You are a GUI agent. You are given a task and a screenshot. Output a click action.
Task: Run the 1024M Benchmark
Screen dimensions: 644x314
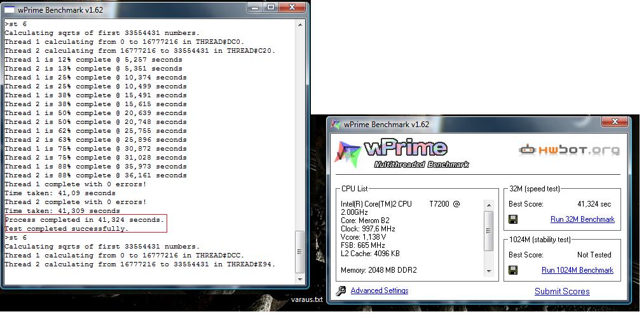pyautogui.click(x=577, y=270)
